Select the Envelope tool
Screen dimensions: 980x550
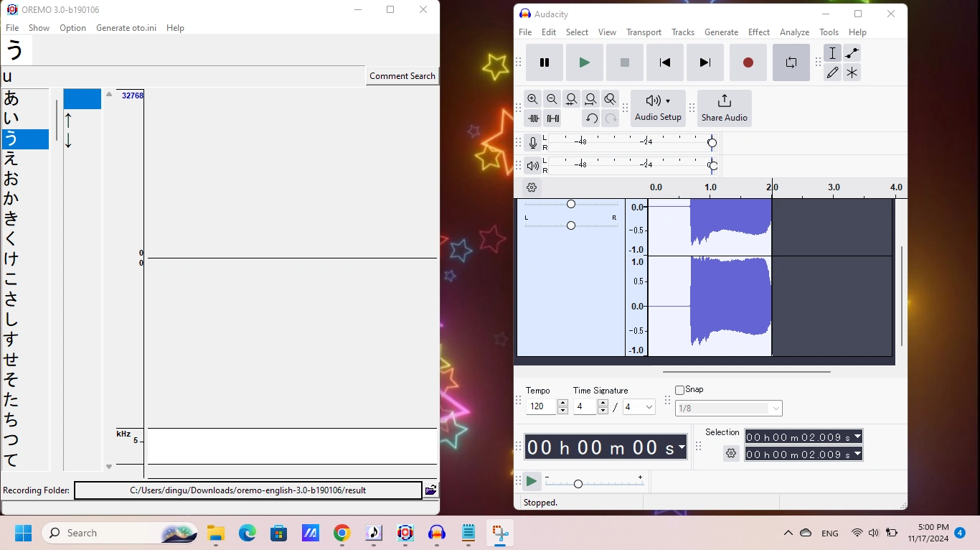(852, 53)
